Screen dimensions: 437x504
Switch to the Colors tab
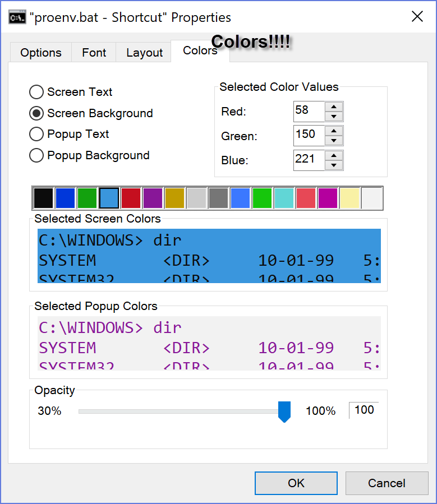pyautogui.click(x=200, y=50)
